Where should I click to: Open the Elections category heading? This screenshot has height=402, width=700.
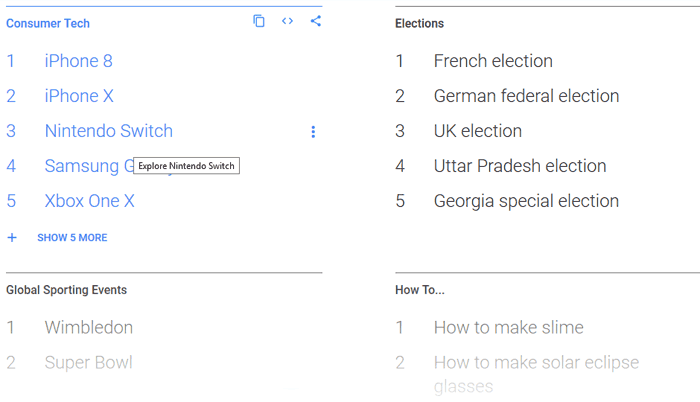419,23
